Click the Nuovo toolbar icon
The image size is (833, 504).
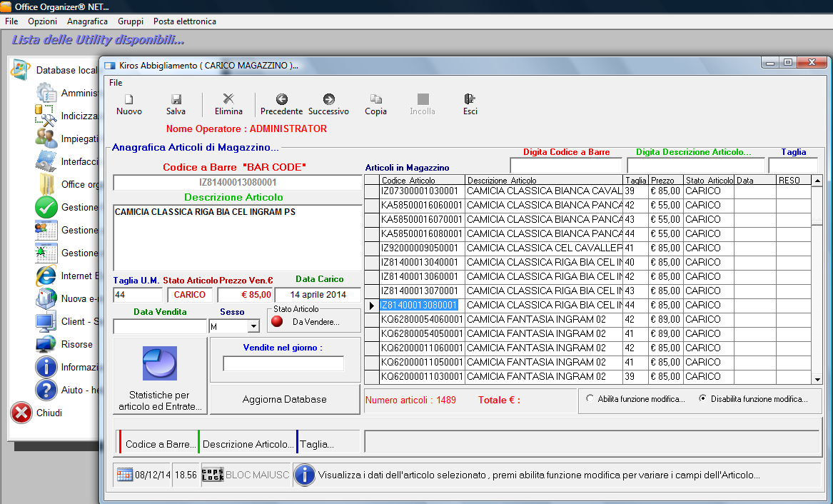pos(128,99)
